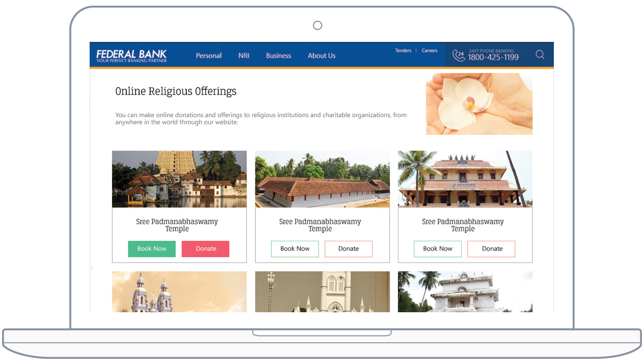
Task: Select the long tiled-roof temple photo
Action: click(322, 179)
